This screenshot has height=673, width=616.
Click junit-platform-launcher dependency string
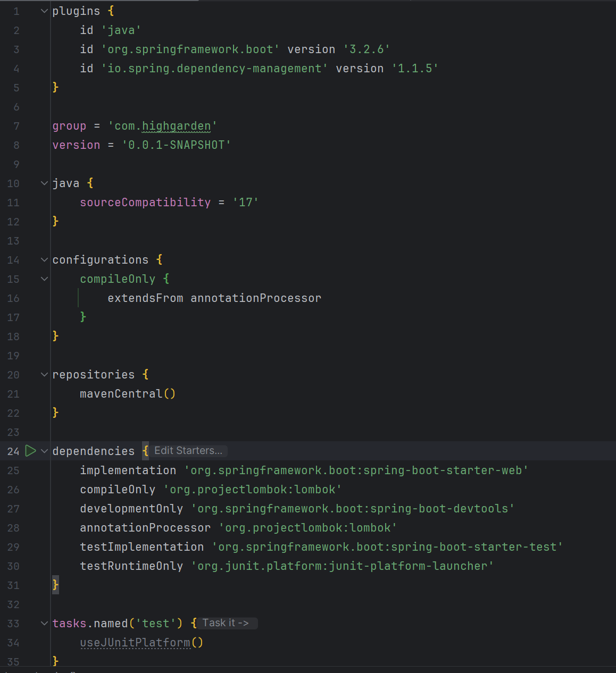343,566
